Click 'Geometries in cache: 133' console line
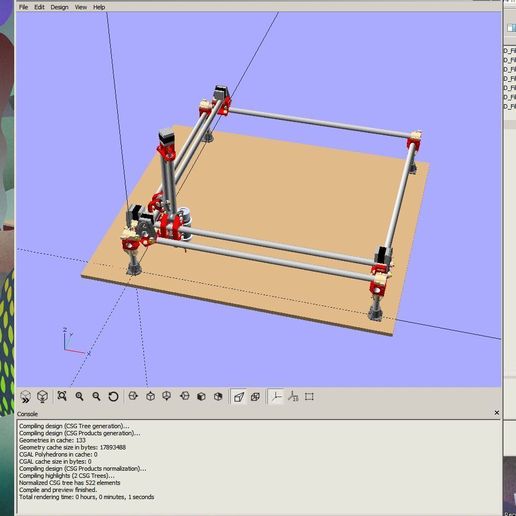This screenshot has width=516, height=516. tap(52, 440)
